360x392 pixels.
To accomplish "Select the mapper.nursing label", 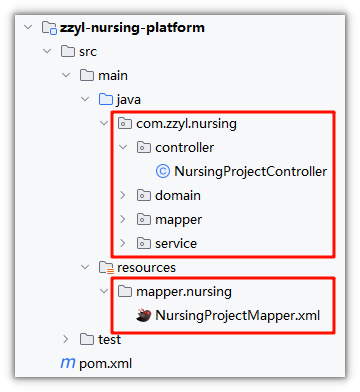I will pyautogui.click(x=184, y=292).
